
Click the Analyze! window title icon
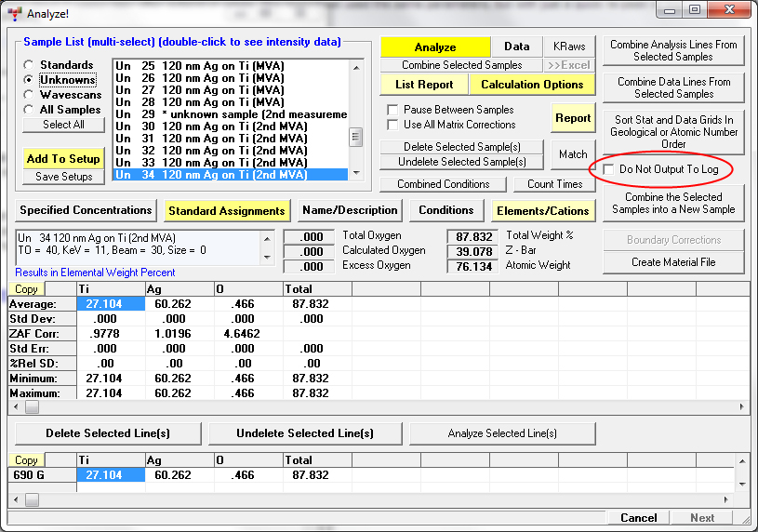[14, 14]
